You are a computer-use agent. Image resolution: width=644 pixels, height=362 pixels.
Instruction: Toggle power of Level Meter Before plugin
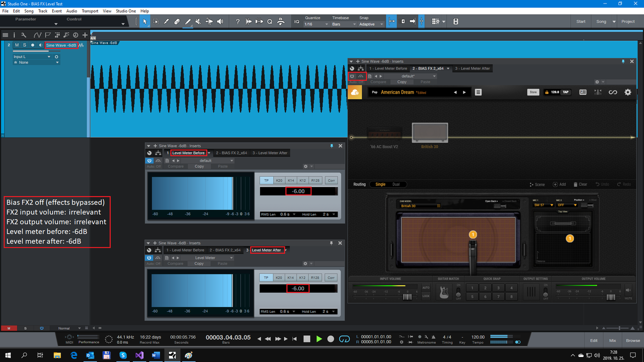pos(149,160)
